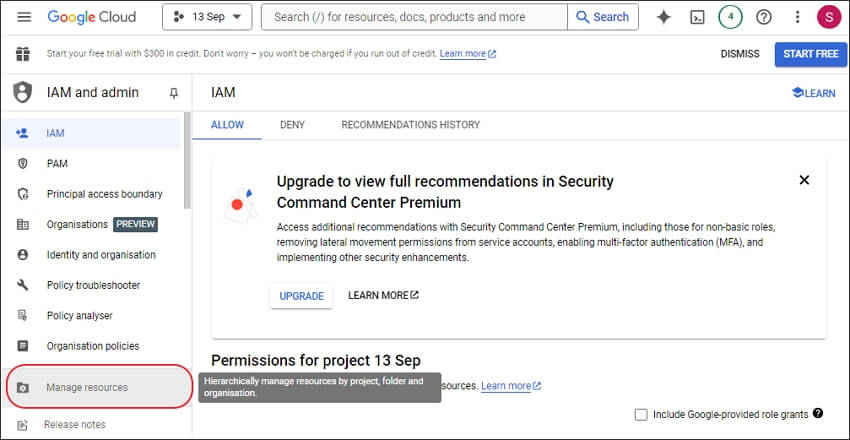Image resolution: width=850 pixels, height=440 pixels.
Task: Click the resource search input field
Action: 415,17
